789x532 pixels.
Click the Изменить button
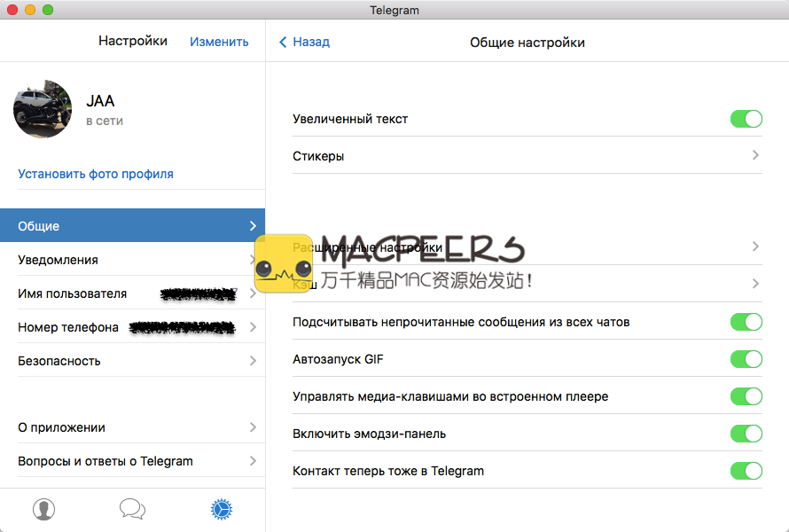[219, 42]
